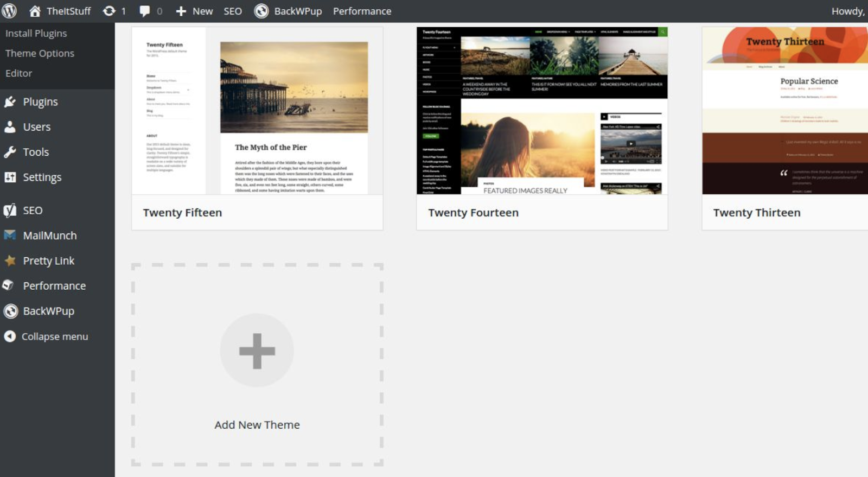This screenshot has width=868, height=477.
Task: Open the Howdy account menu
Action: [x=848, y=11]
